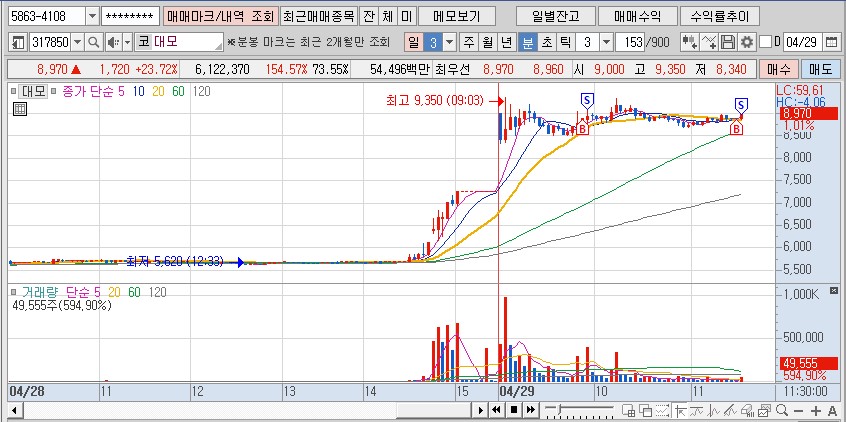Select the 틱 tick period toggle

(565, 42)
